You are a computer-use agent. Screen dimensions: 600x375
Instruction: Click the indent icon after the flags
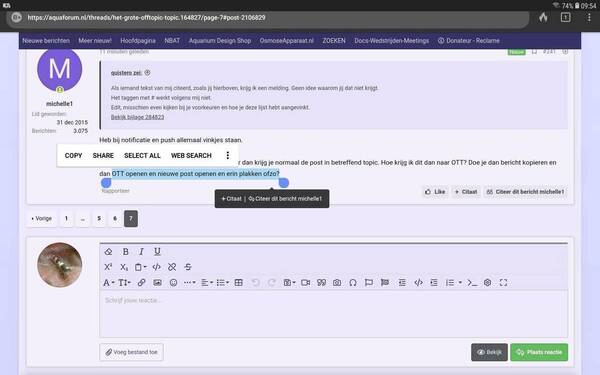point(402,283)
